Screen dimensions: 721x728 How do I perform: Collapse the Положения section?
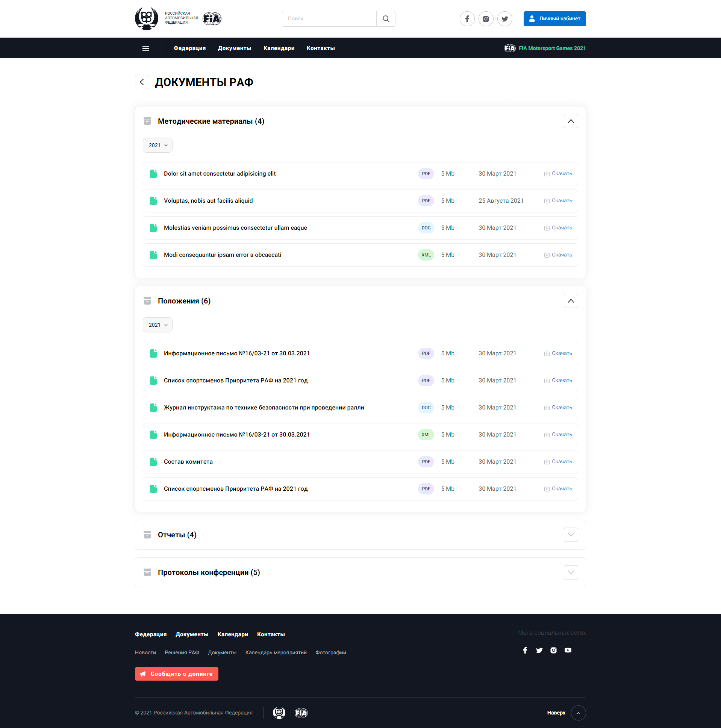(571, 301)
